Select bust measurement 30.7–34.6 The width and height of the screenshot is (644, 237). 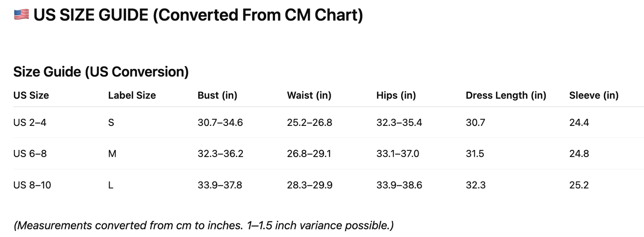[x=220, y=122]
